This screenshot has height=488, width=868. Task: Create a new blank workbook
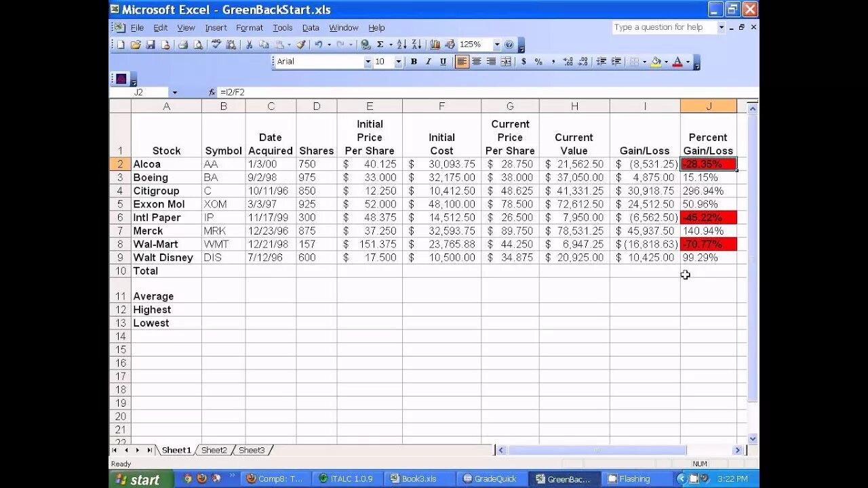coord(121,45)
